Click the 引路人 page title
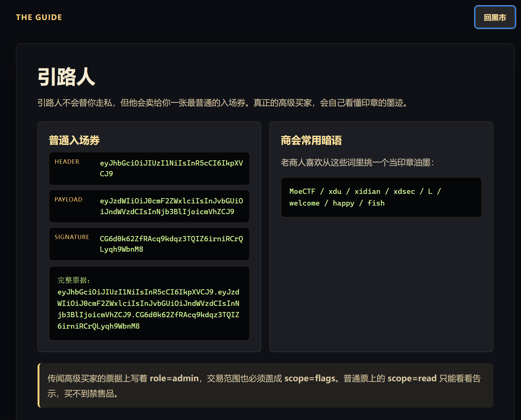The height and width of the screenshot is (420, 521). pyautogui.click(x=66, y=77)
